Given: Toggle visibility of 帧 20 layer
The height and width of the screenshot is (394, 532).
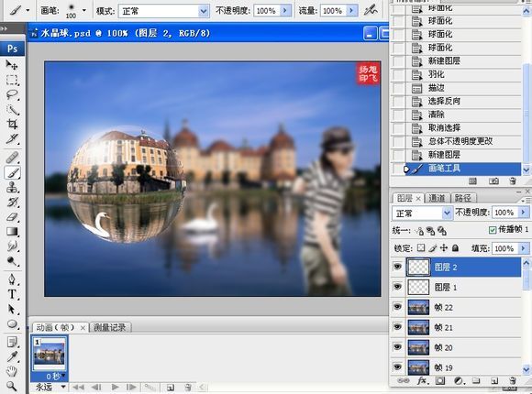Looking at the screenshot, I should [398, 347].
